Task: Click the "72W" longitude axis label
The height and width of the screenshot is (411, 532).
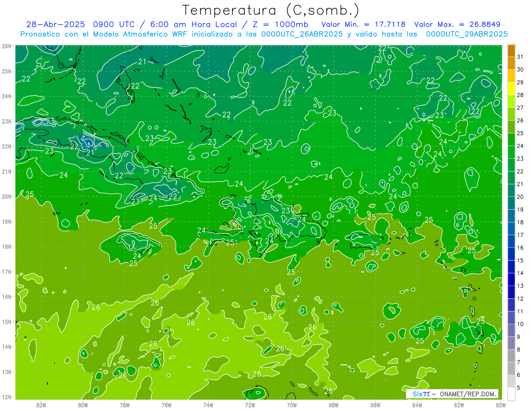Action: click(x=250, y=405)
